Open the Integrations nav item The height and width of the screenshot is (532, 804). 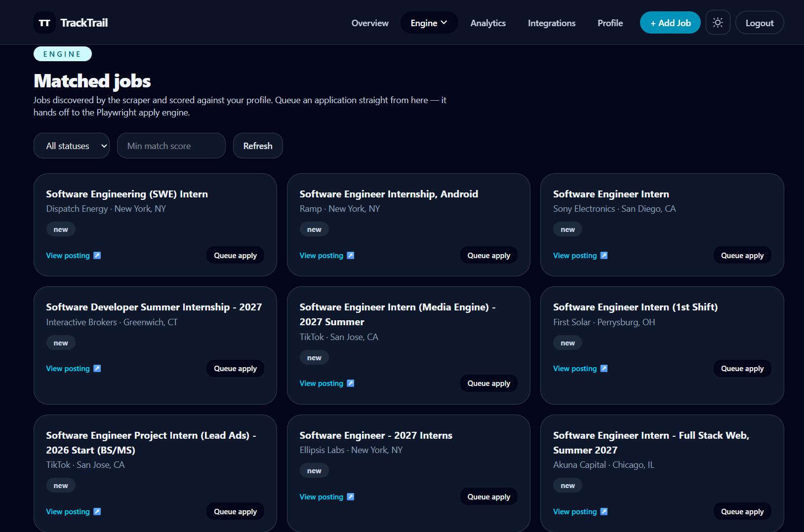552,23
